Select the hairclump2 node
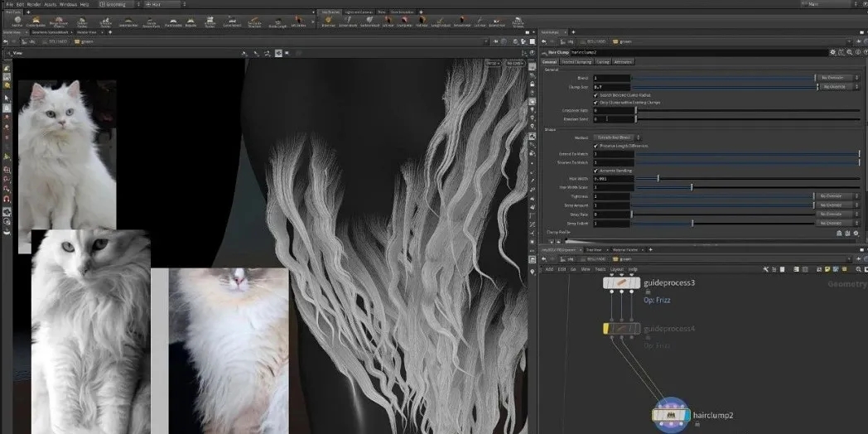This screenshot has width=868, height=434. [x=671, y=415]
